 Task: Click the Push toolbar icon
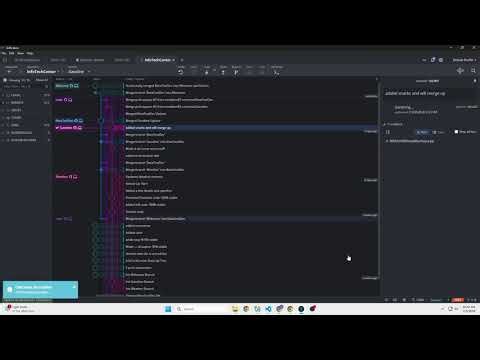coord(223,72)
